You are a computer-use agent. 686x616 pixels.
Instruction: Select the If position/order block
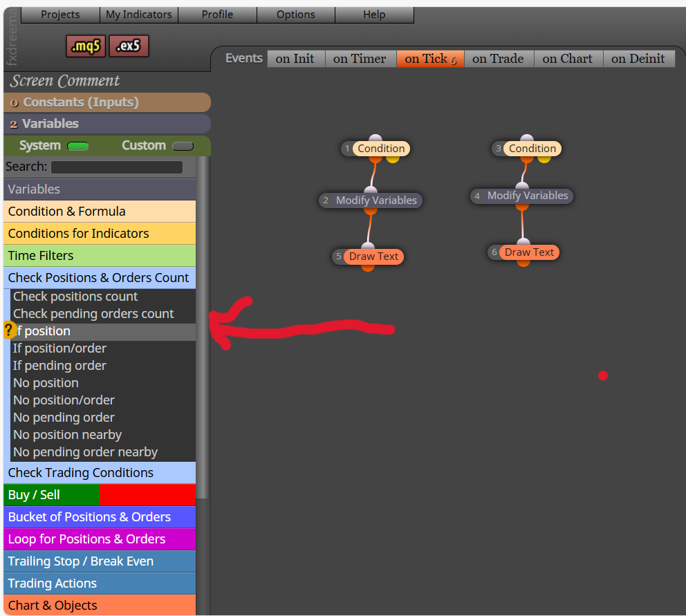(103, 348)
